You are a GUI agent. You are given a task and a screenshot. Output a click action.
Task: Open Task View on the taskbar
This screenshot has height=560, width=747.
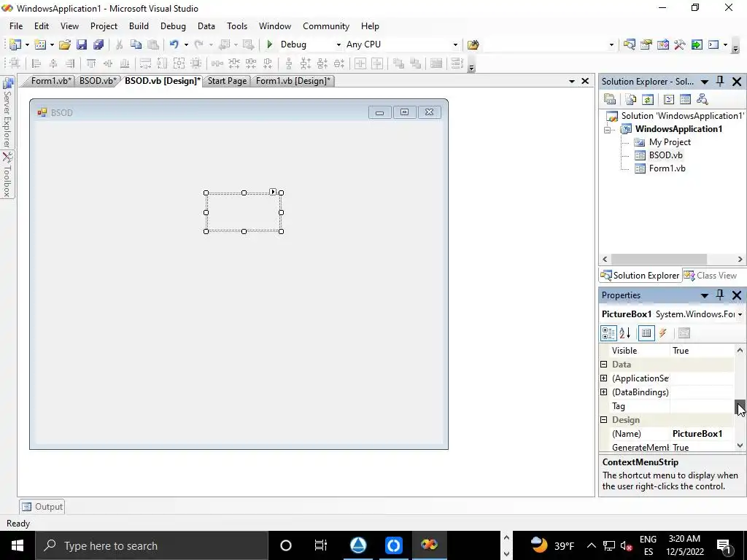[x=321, y=545]
